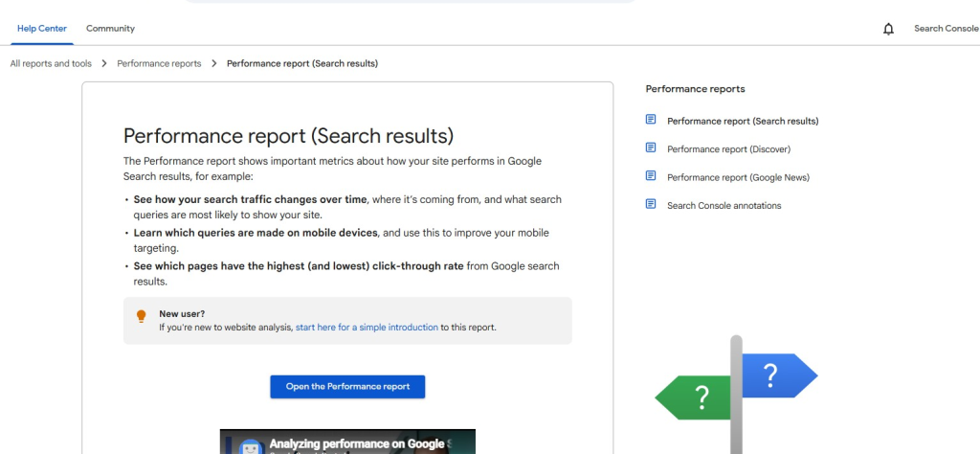This screenshot has width=980, height=454.
Task: Click bold text 'See how your search traffic changes over time'
Action: point(250,199)
